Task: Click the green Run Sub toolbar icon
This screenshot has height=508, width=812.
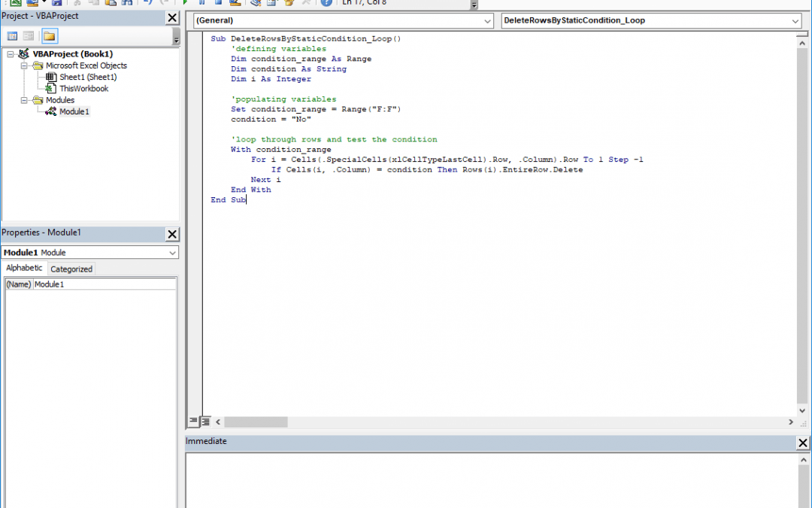Action: point(185,2)
